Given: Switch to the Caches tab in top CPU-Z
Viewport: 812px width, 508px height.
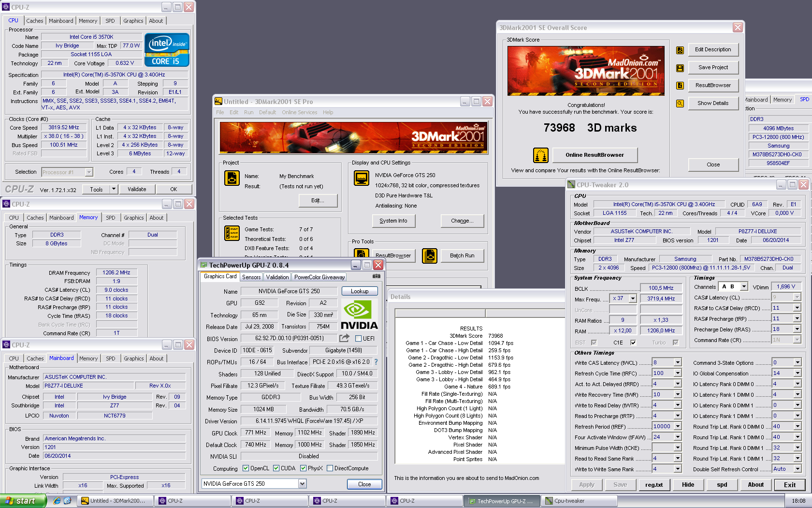Looking at the screenshot, I should click(35, 21).
